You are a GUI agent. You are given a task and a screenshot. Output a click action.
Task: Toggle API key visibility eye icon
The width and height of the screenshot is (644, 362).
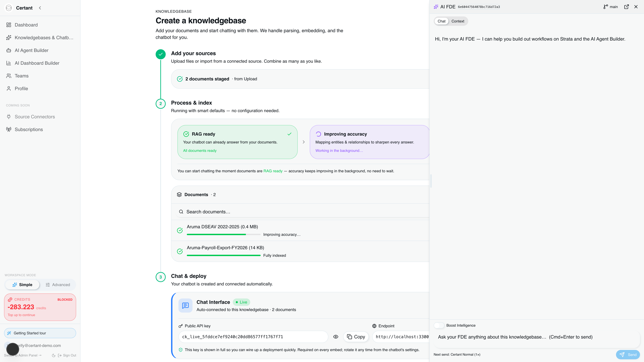tap(336, 337)
